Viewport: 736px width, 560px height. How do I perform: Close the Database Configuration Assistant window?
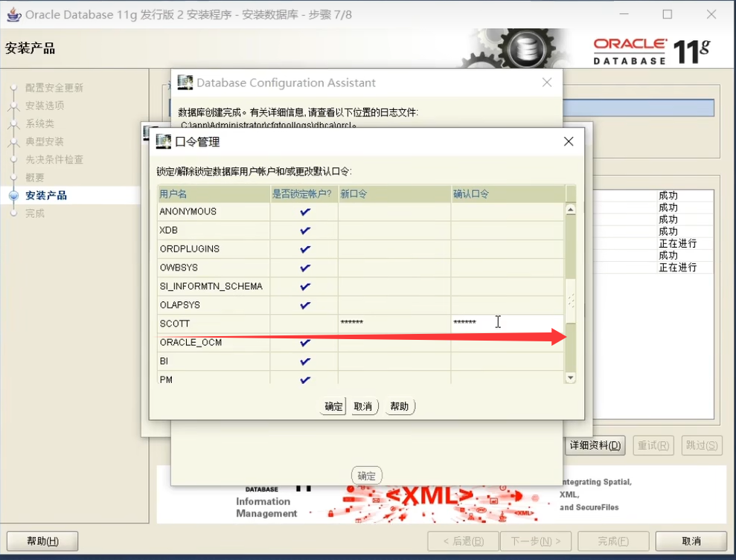coord(547,83)
